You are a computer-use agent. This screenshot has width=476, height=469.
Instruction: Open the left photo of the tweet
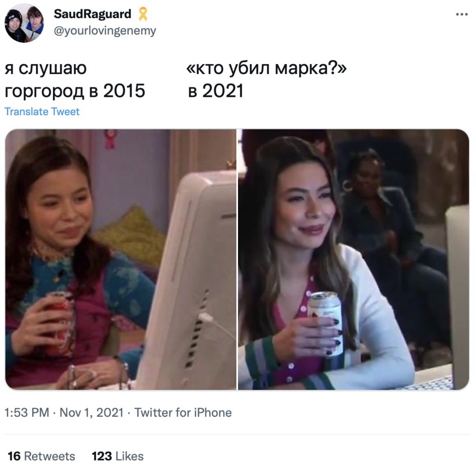pyautogui.click(x=121, y=260)
